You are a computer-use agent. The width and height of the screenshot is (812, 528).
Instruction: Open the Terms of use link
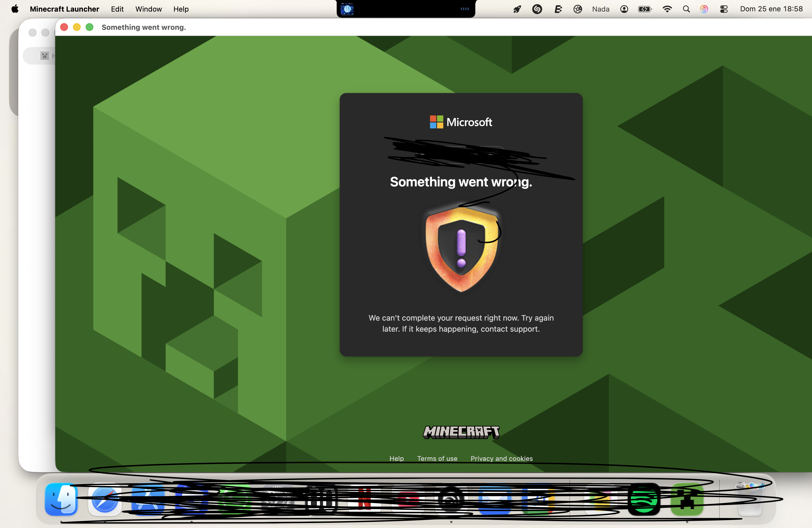pos(437,458)
